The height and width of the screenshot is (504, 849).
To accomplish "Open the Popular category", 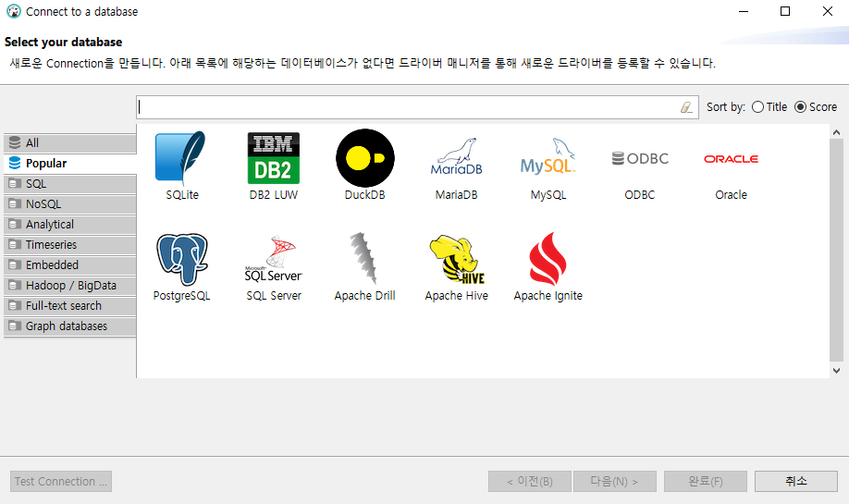I will pos(70,164).
